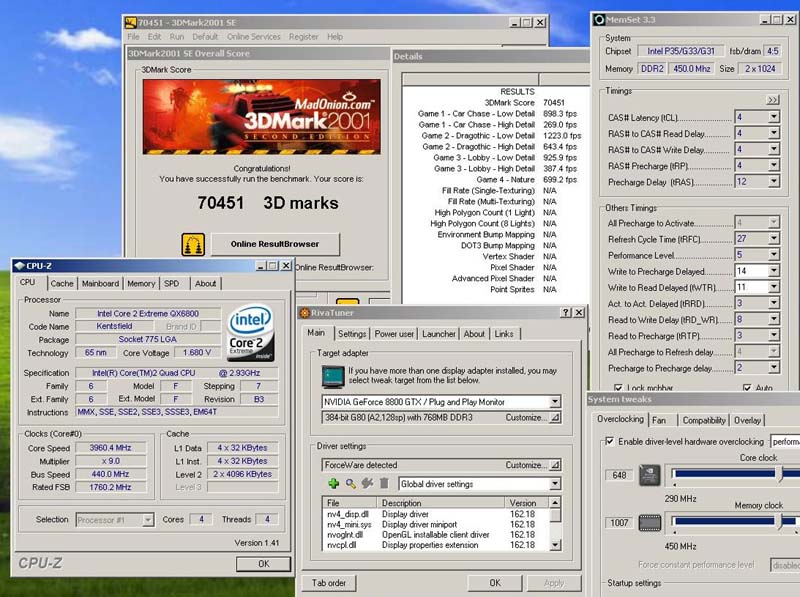Click the yellow icon beside Online ResultBrowser
The width and height of the screenshot is (800, 597).
193,244
